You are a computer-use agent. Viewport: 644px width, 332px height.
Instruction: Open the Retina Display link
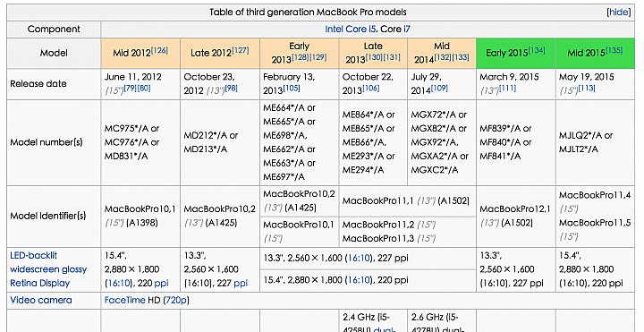pos(40,283)
